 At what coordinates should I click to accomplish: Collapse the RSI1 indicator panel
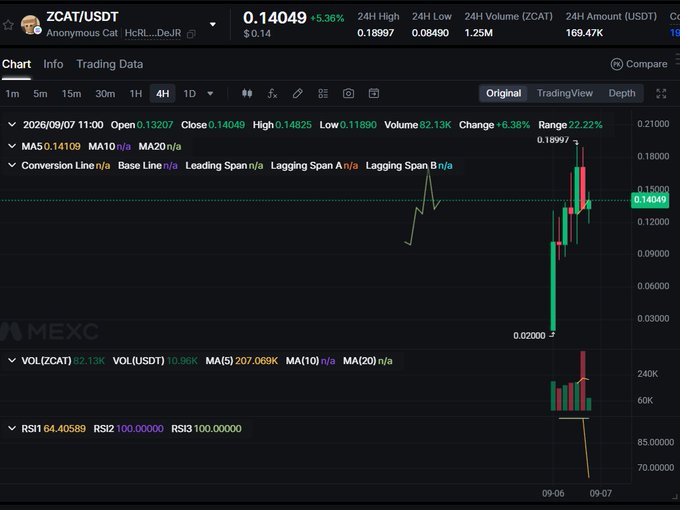(12, 428)
